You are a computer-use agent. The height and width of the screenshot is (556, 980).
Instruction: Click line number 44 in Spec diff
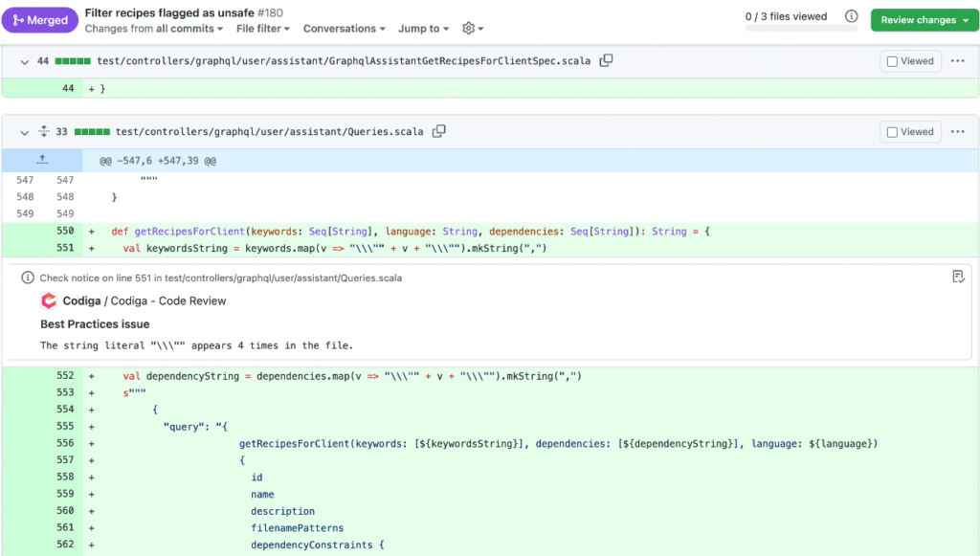[x=68, y=89]
